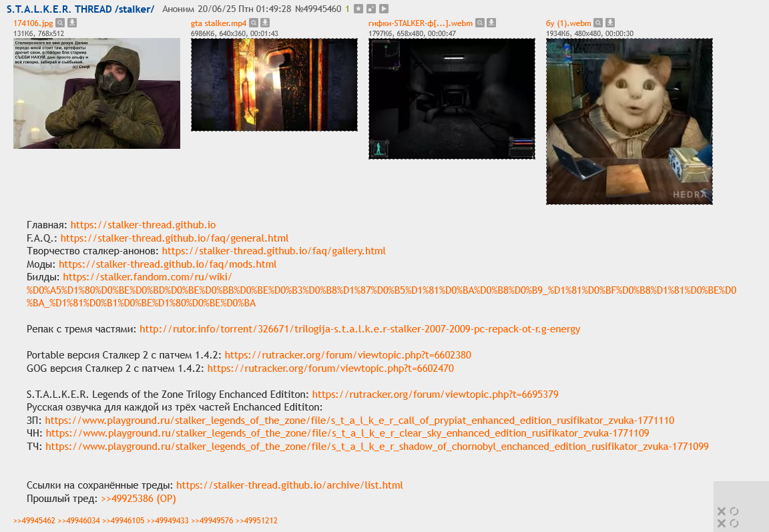Click the lower refresh icon in corner panel
The height and width of the screenshot is (532, 769).
point(734,523)
